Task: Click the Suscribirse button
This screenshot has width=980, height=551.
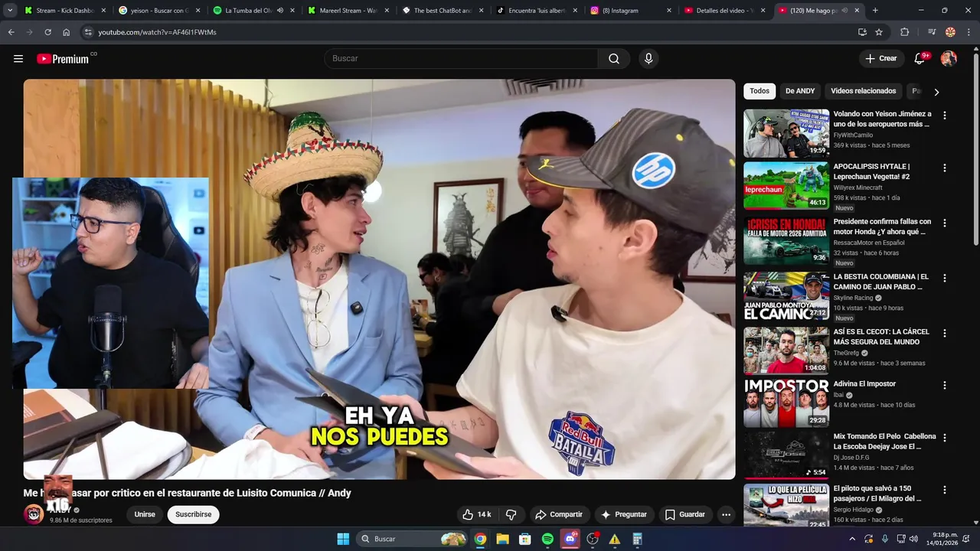Action: coord(193,514)
